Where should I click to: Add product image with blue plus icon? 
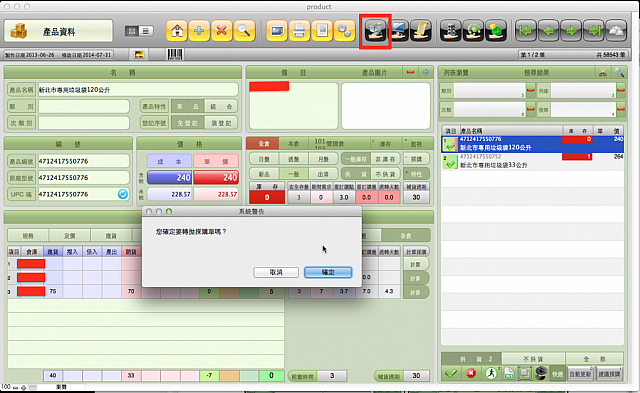[x=426, y=73]
